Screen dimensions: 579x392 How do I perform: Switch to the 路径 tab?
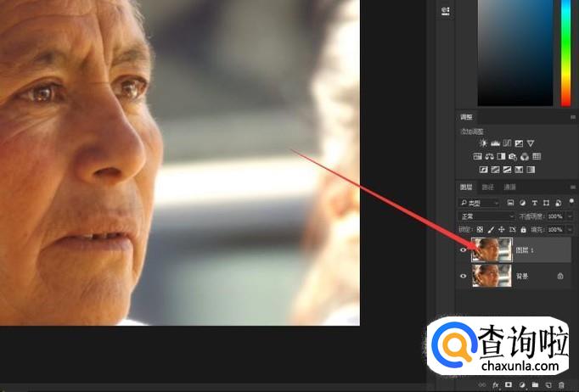[x=488, y=188]
